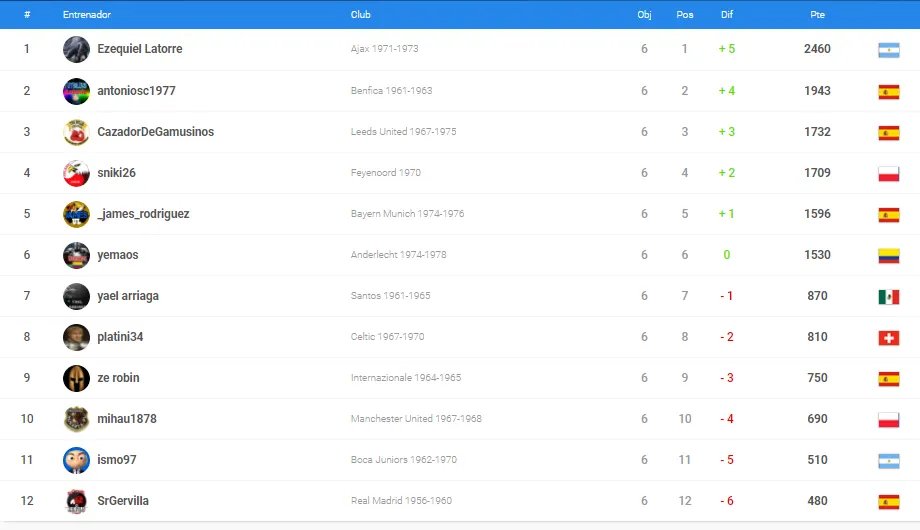Click Argentina flag in Ezequiel Latorre row
The width and height of the screenshot is (920, 530).
pos(889,50)
